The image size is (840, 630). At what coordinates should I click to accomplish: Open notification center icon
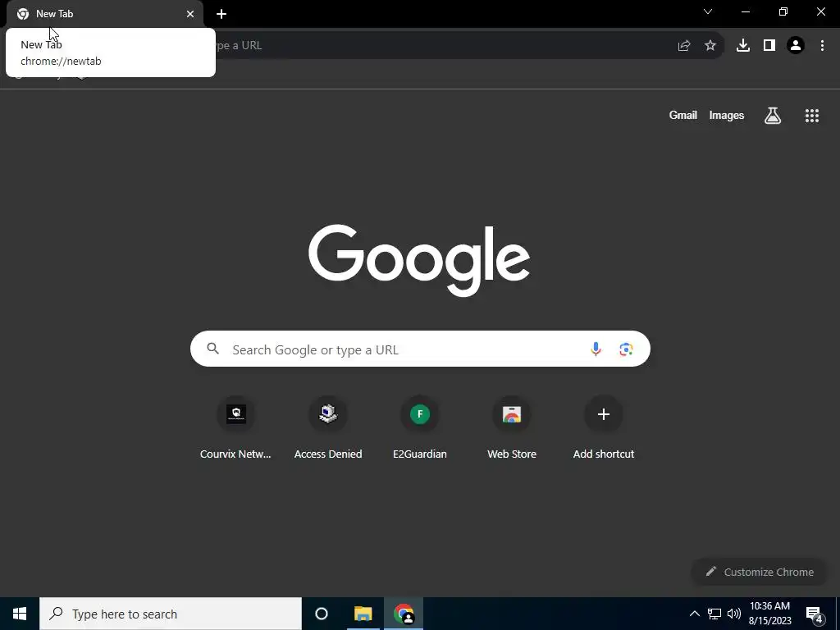click(x=815, y=614)
